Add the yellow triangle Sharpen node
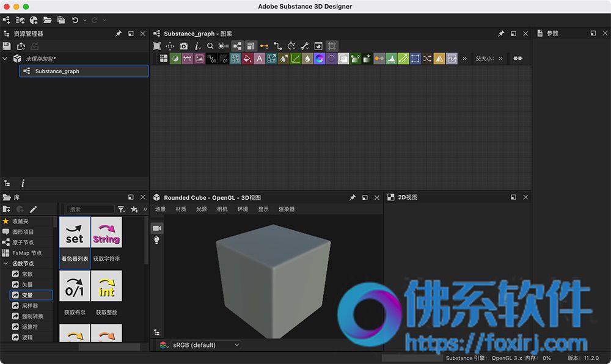The width and height of the screenshot is (611, 364). [439, 59]
